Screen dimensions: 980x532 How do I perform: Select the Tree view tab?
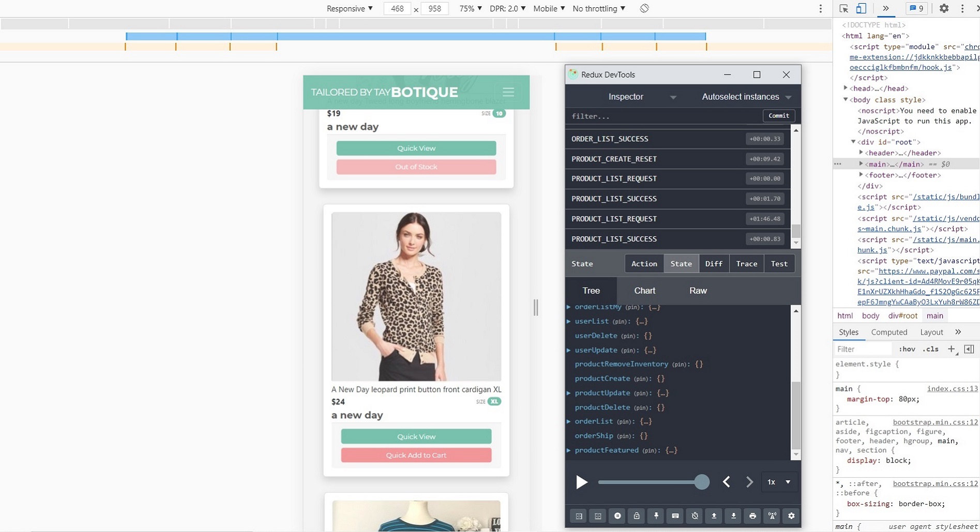591,291
